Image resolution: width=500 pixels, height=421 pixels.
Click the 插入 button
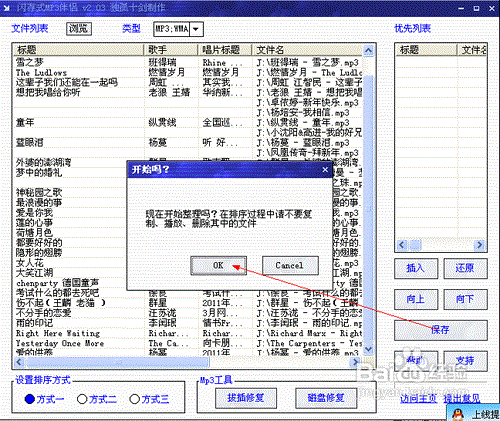415,268
